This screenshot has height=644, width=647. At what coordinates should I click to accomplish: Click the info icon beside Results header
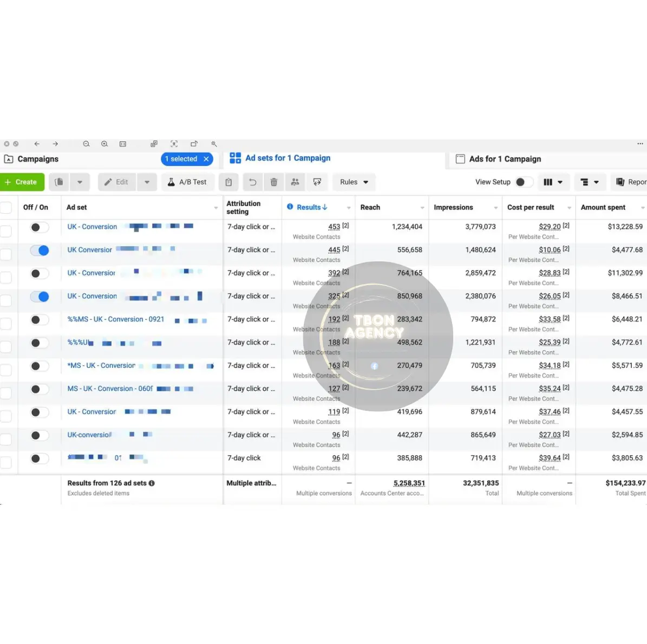(x=290, y=207)
